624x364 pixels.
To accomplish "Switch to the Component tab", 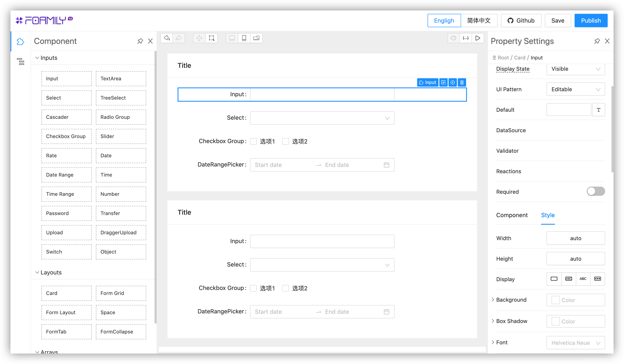I will click(512, 215).
